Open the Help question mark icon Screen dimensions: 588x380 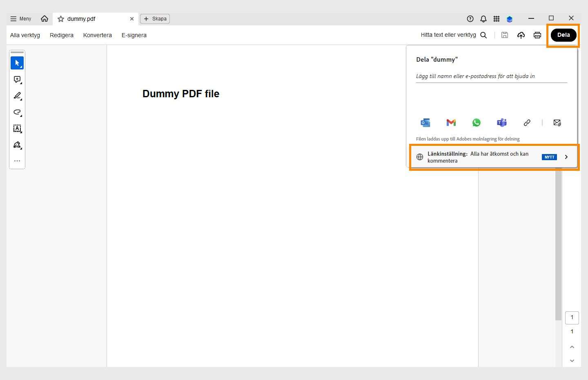(470, 19)
